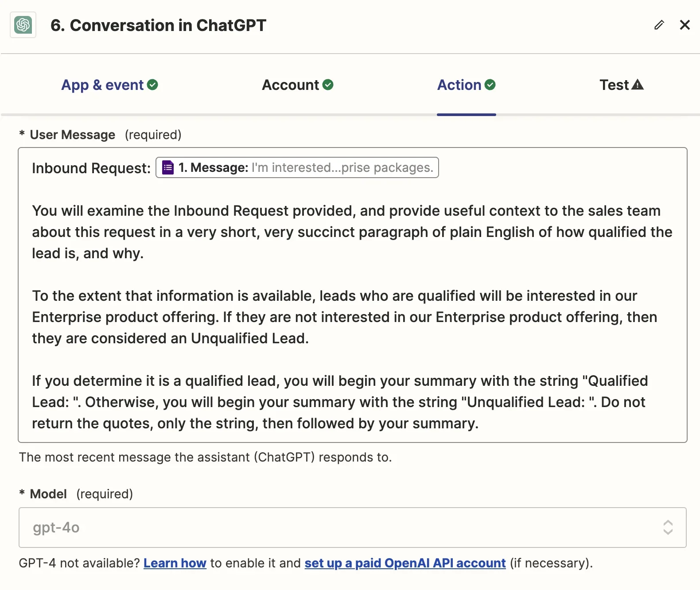
Task: Close the step editor panel
Action: coord(684,25)
